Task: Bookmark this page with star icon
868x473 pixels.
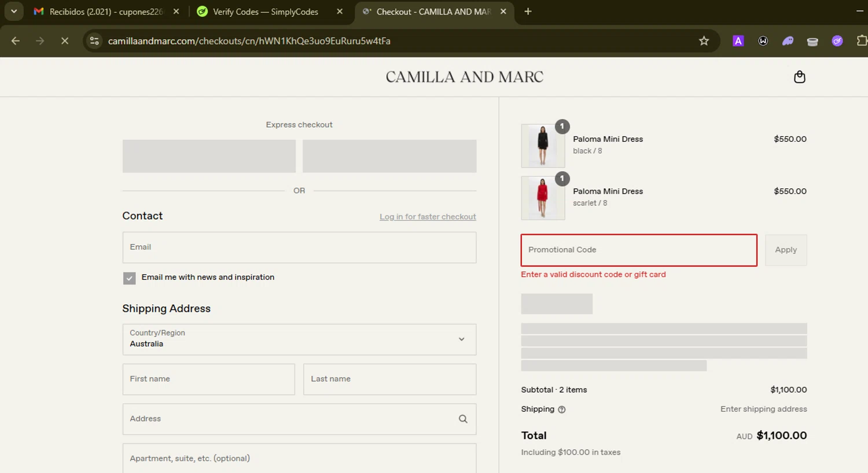Action: (704, 41)
